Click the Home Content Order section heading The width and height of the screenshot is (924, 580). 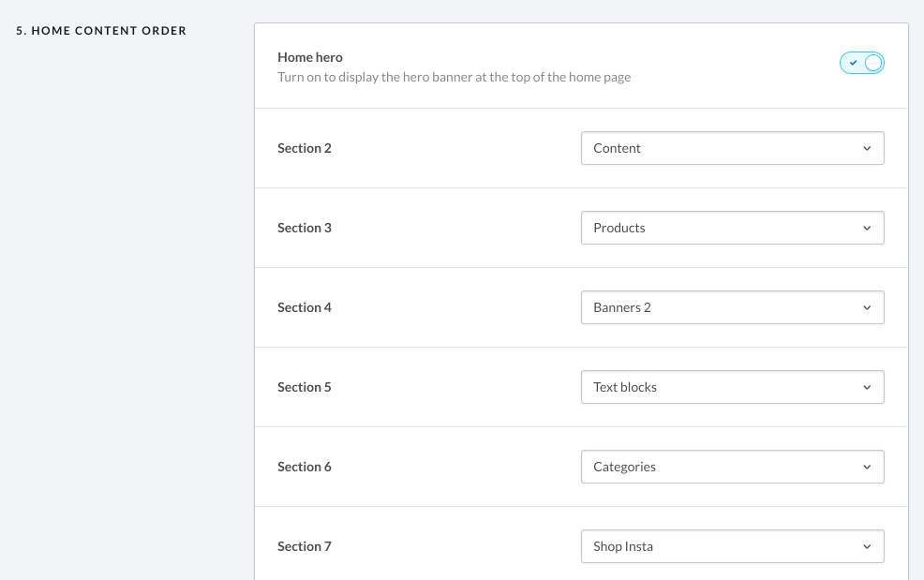(101, 31)
